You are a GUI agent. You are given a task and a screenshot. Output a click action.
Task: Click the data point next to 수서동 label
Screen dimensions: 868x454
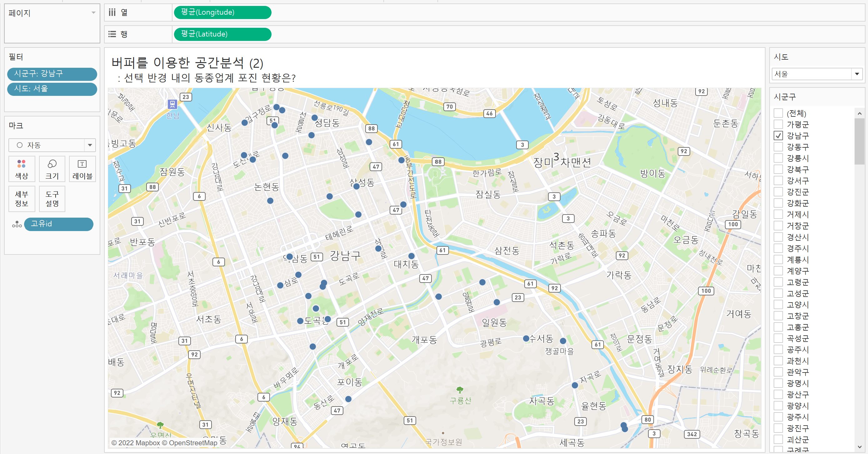click(x=526, y=338)
